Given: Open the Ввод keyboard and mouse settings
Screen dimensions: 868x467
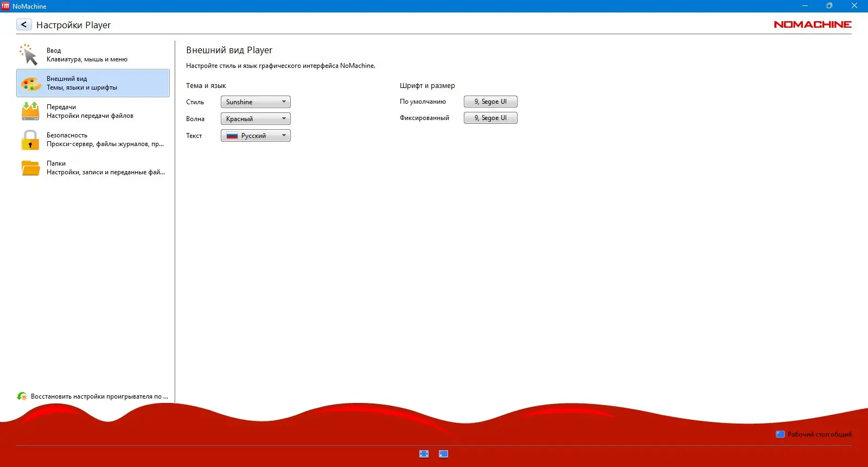Looking at the screenshot, I should pyautogui.click(x=93, y=55).
